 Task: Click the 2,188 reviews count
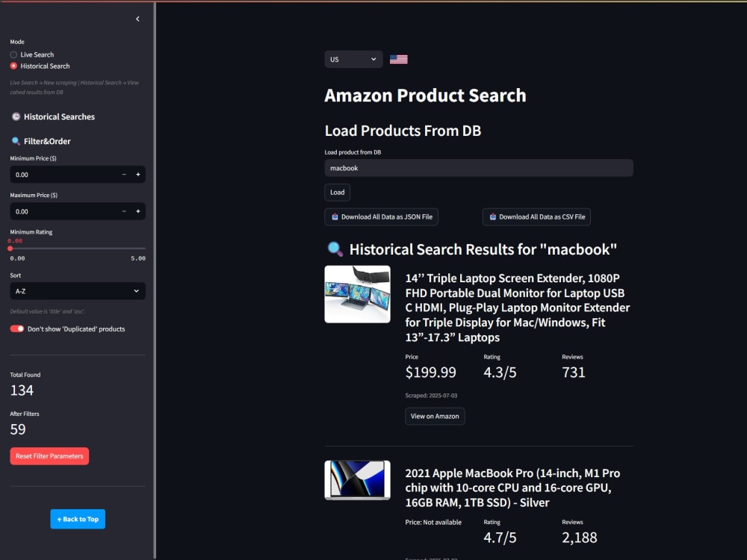pyautogui.click(x=580, y=537)
